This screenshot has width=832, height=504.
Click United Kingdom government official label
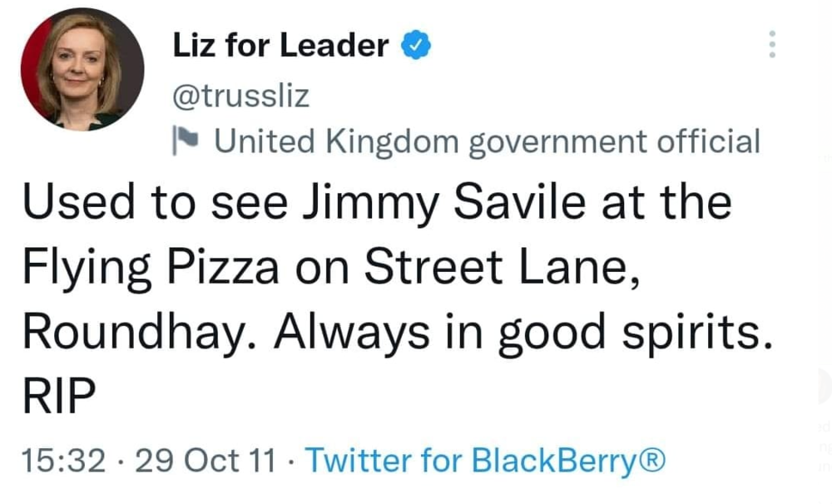[x=488, y=141]
